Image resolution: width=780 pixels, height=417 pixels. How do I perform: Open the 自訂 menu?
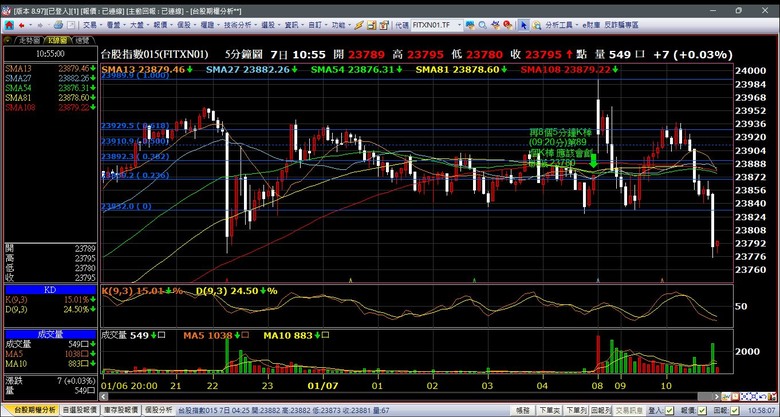[317, 25]
